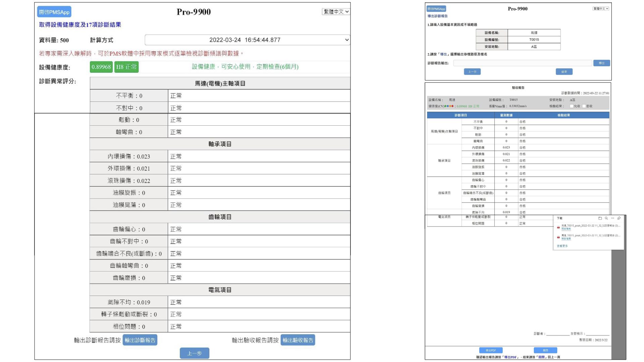Expand the 2022-03-24 timestamp dropdown

click(x=247, y=40)
